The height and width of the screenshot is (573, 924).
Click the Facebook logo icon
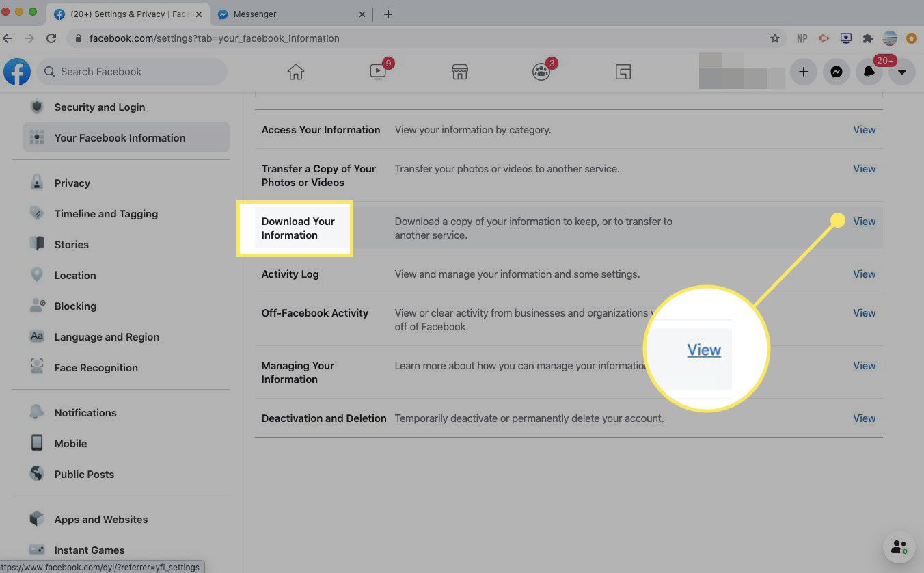(16, 72)
